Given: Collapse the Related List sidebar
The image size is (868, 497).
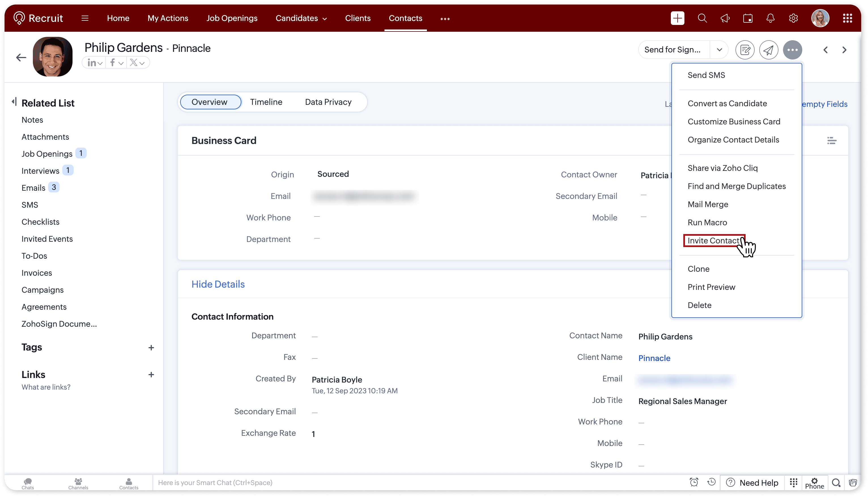Looking at the screenshot, I should [14, 101].
